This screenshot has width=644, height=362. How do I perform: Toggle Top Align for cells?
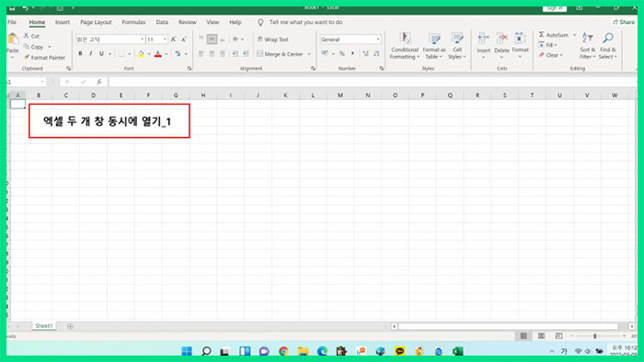201,39
